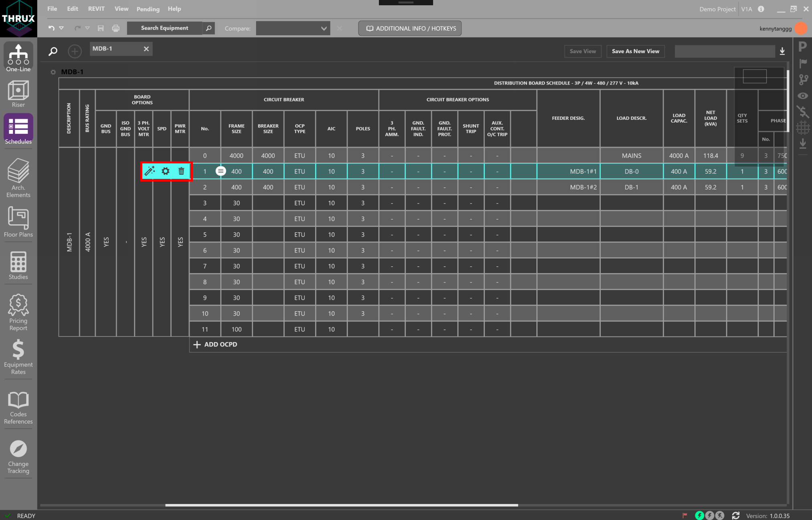
Task: Click the row 1 drag handle icon
Action: 221,171
